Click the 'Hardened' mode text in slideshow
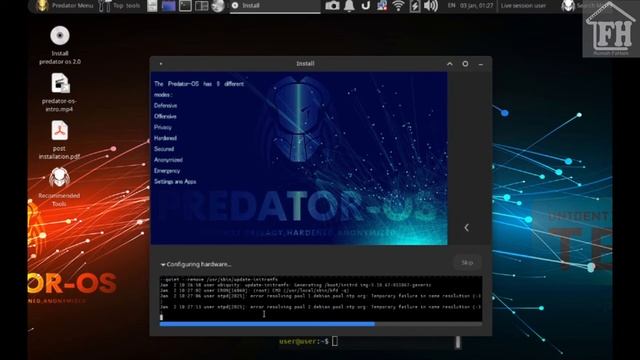The width and height of the screenshot is (640, 360). pos(165,138)
